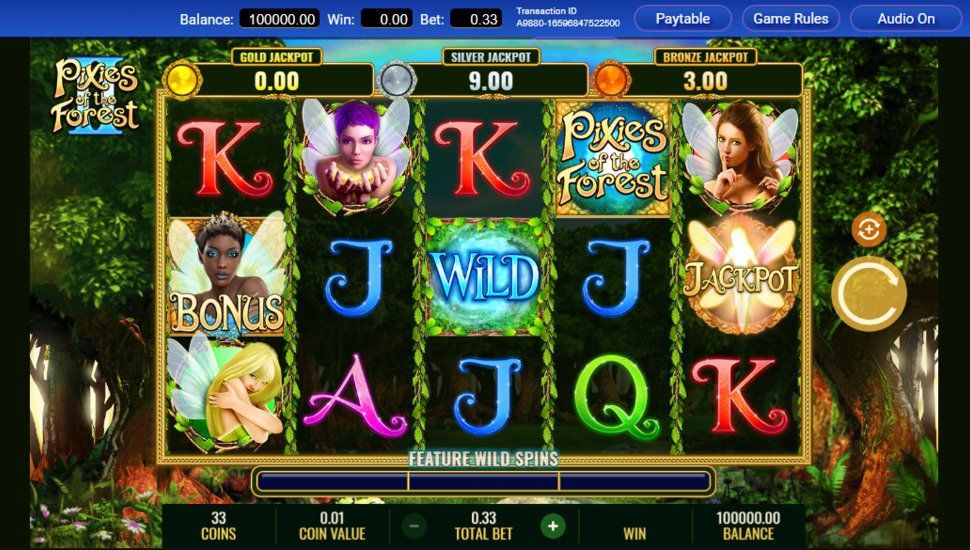Click the Pixies of the Forest II logo
The width and height of the screenshot is (970, 550).
(x=95, y=95)
